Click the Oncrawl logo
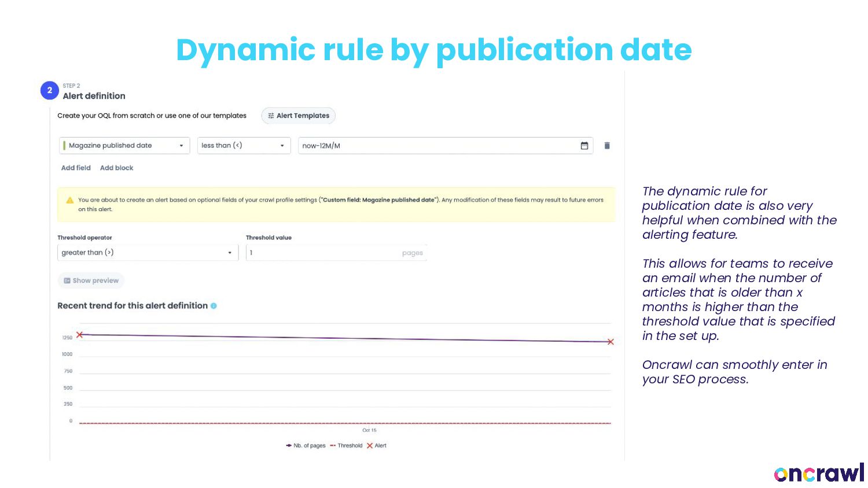Screen dimensions: 868x488 818,473
